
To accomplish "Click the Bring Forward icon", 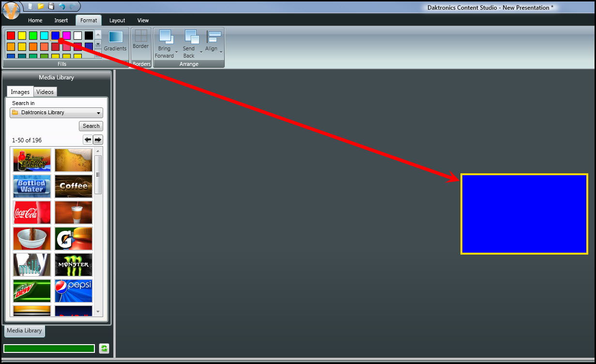I will click(166, 43).
